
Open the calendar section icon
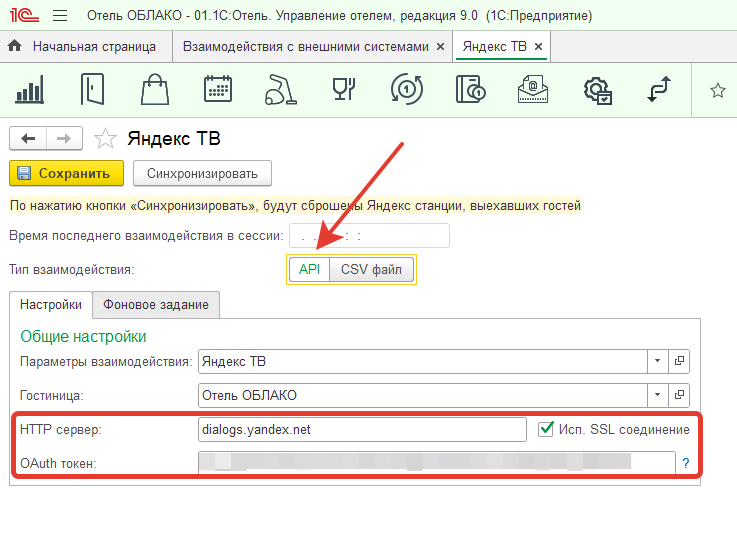coord(218,89)
